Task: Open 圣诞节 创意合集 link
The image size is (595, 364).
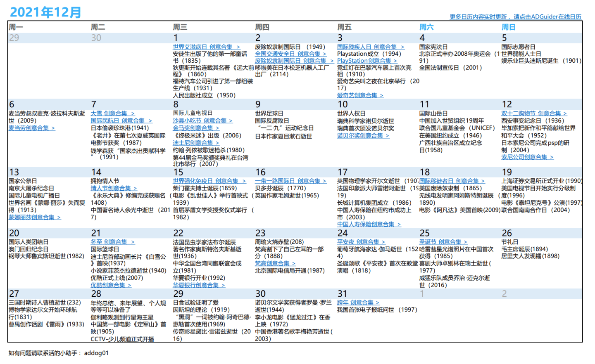Action: pos(443,241)
